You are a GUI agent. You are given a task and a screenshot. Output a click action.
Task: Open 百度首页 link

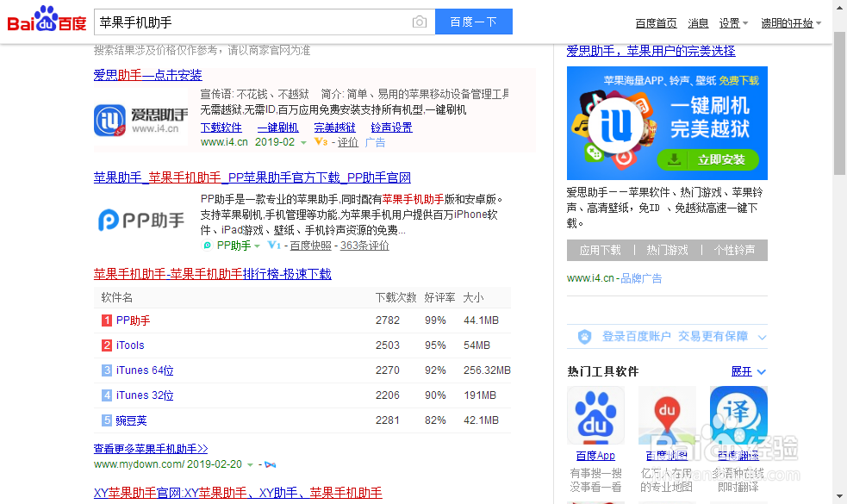coord(656,23)
